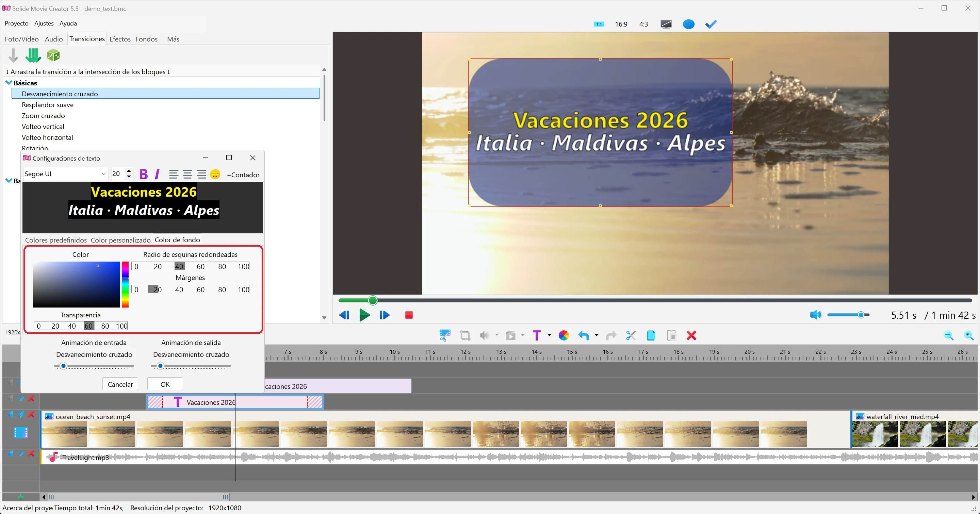Click the red stop playback button
Viewport: 980px width, 514px height.
coord(409,315)
